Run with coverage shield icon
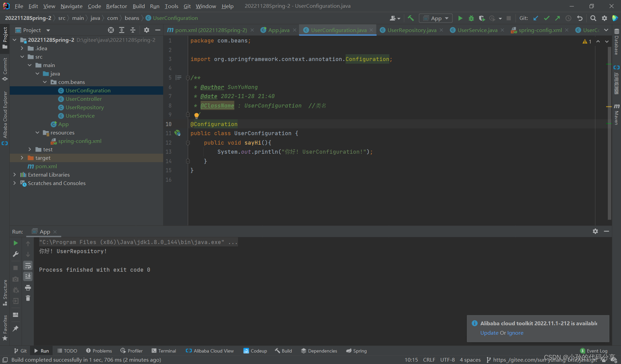621x364 pixels. (482, 18)
